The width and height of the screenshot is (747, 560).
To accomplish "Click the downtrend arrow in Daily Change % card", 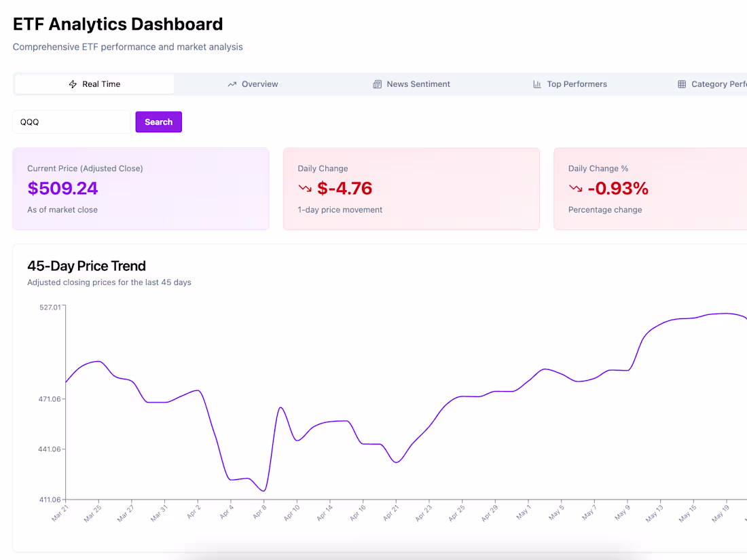I will 575,189.
